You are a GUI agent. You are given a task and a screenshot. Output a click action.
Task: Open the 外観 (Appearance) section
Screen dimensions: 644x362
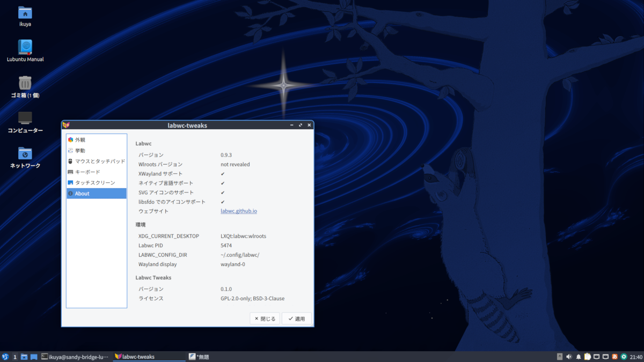click(97, 139)
